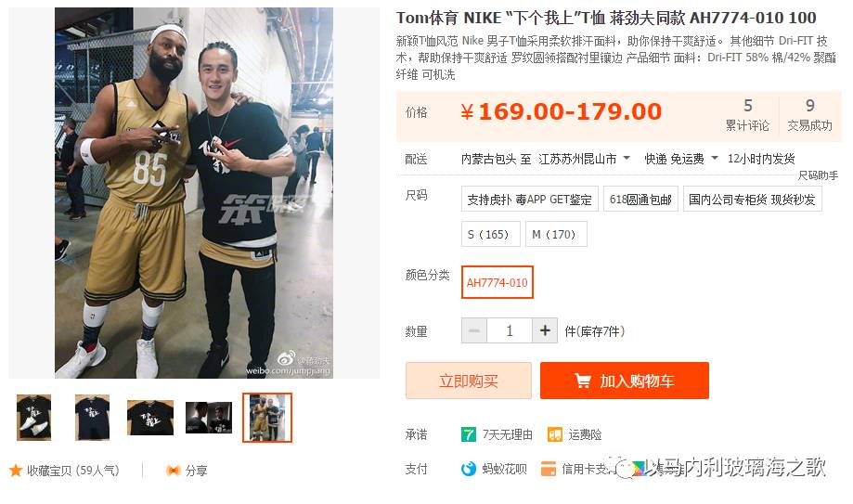Screen dimensions: 853x504
Task: Click the green 7天无理由 icon
Action: point(469,434)
